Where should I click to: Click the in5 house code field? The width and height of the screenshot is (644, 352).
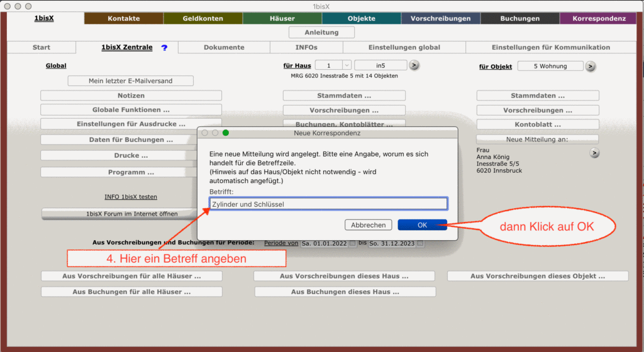[x=380, y=65]
